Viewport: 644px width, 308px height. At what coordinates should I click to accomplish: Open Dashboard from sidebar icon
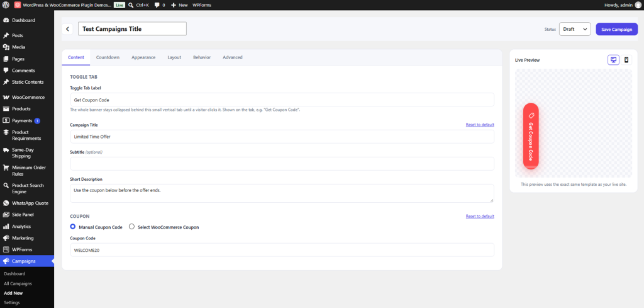coord(6,20)
